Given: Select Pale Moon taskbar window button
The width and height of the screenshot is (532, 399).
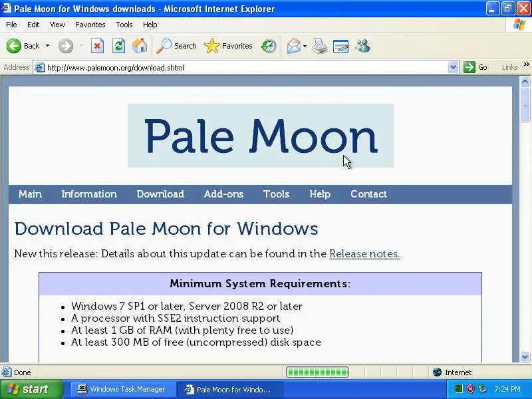Looking at the screenshot, I should coord(231,389).
